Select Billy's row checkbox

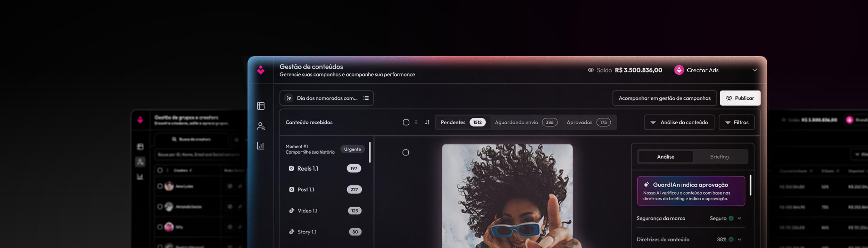(160, 227)
